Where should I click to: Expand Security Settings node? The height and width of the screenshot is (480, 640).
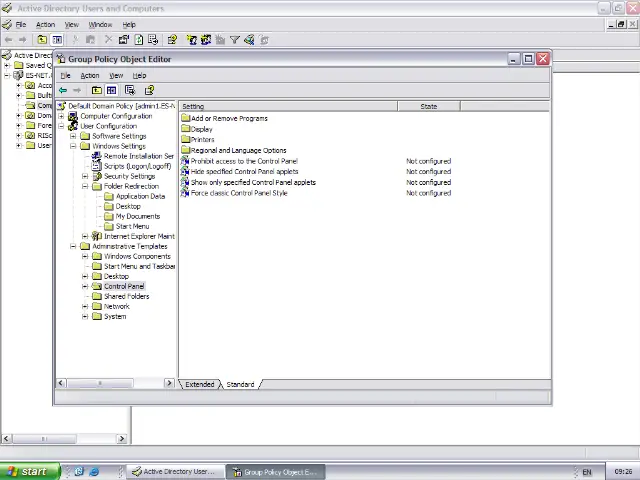tap(85, 176)
